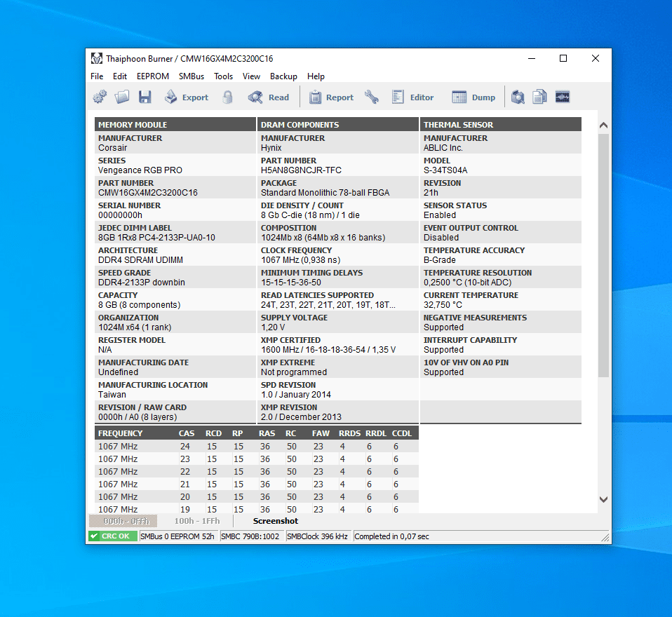Click the Read SPD toolbar button
The height and width of the screenshot is (617, 672).
(x=269, y=97)
